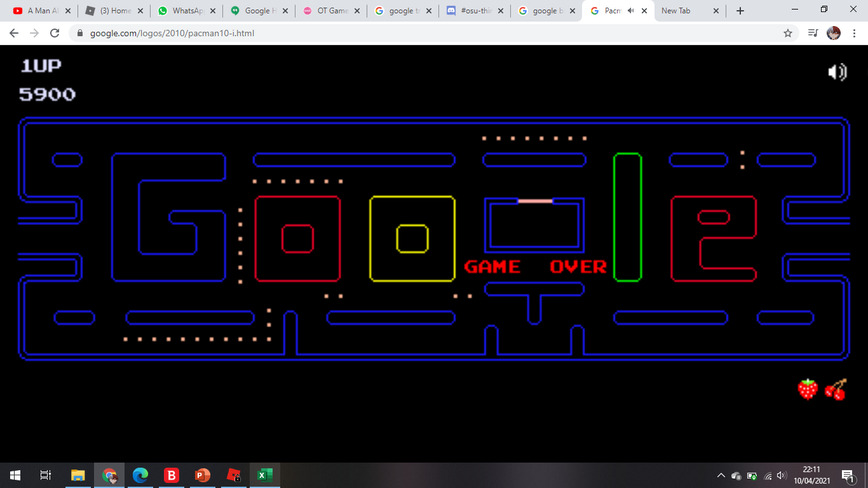Close the OT Game tab
The image size is (868, 488).
tap(356, 11)
